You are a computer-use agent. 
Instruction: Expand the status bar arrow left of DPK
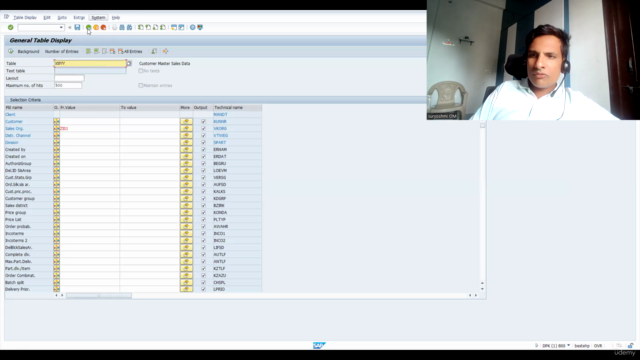(537, 345)
